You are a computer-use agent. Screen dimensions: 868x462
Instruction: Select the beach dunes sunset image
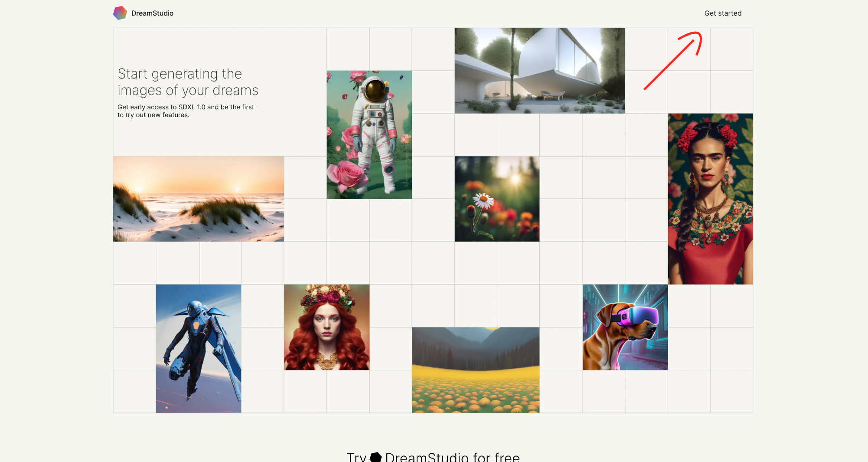[x=199, y=199]
